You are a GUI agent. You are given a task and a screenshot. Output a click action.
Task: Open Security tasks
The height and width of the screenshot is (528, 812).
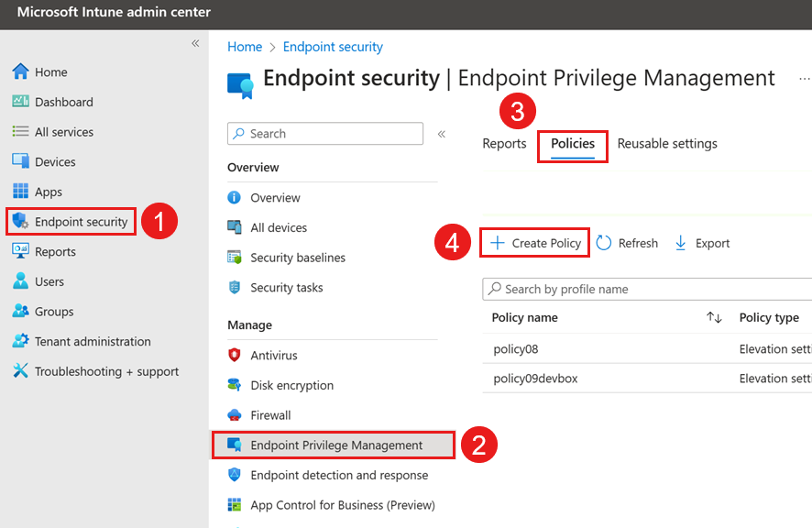(x=285, y=287)
